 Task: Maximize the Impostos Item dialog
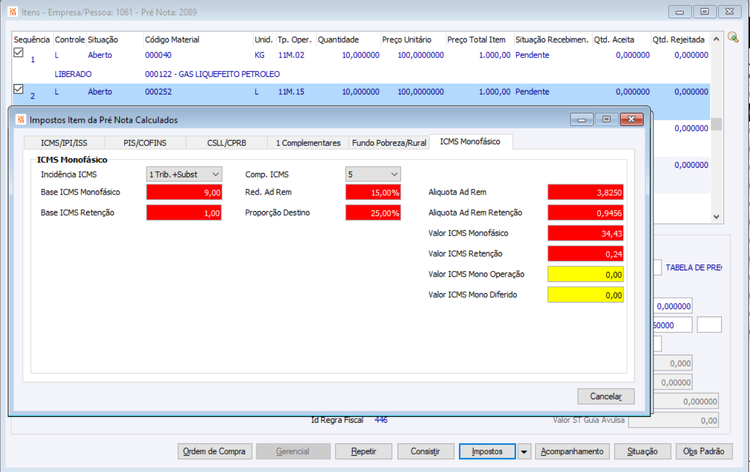point(607,120)
